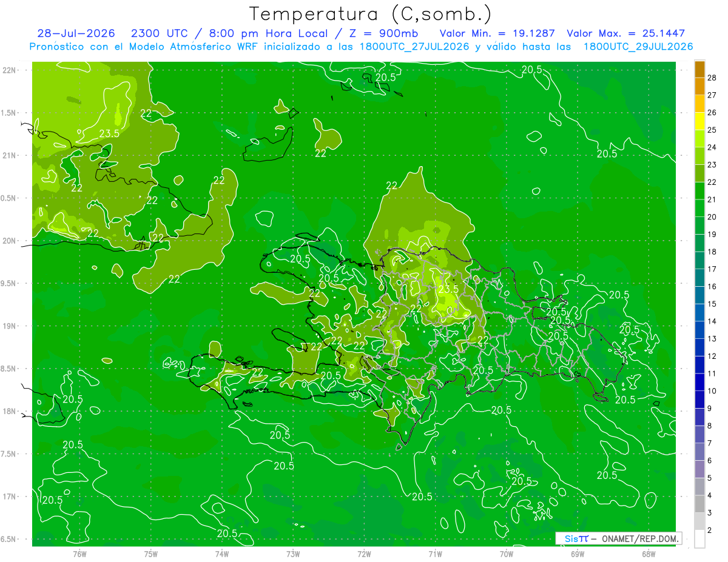Click the '25' label on the color scale

click(712, 130)
